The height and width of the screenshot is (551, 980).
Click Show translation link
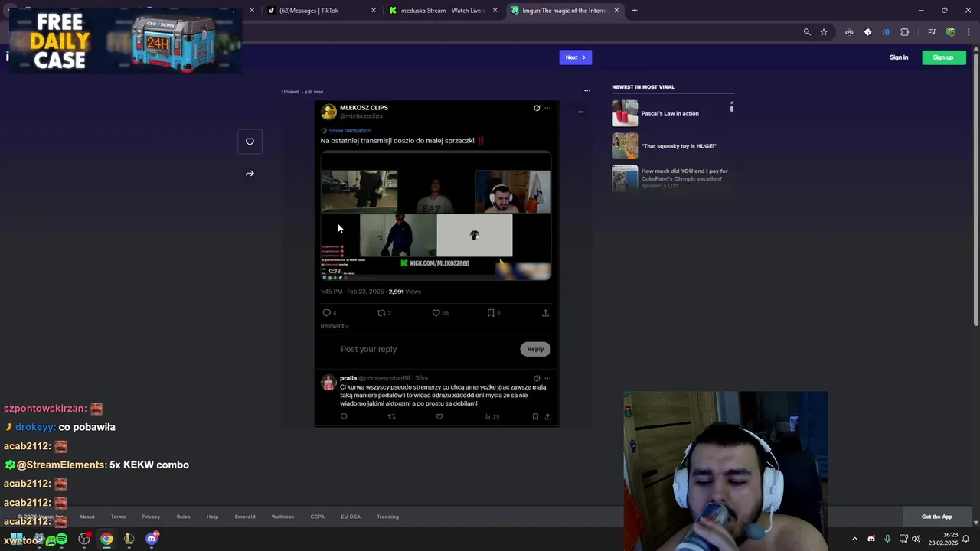(349, 131)
